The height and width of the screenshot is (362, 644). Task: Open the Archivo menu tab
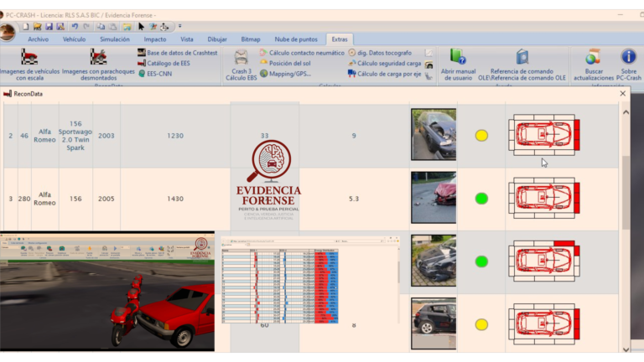(38, 39)
